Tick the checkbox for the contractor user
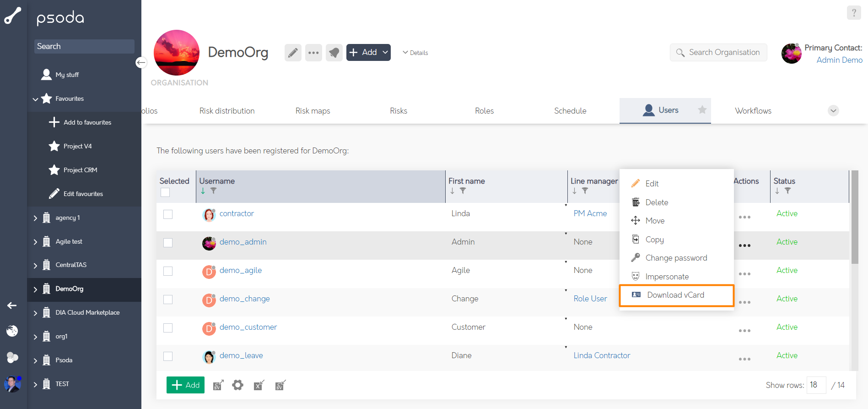This screenshot has width=868, height=409. (168, 214)
